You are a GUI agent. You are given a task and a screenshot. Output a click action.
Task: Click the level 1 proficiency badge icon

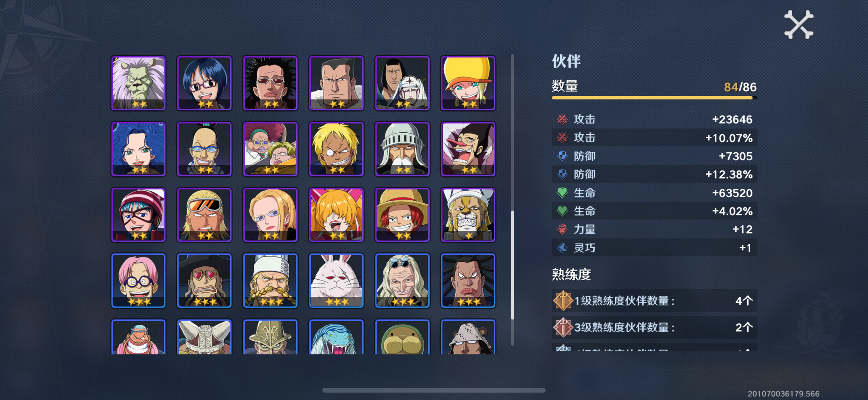click(x=563, y=300)
